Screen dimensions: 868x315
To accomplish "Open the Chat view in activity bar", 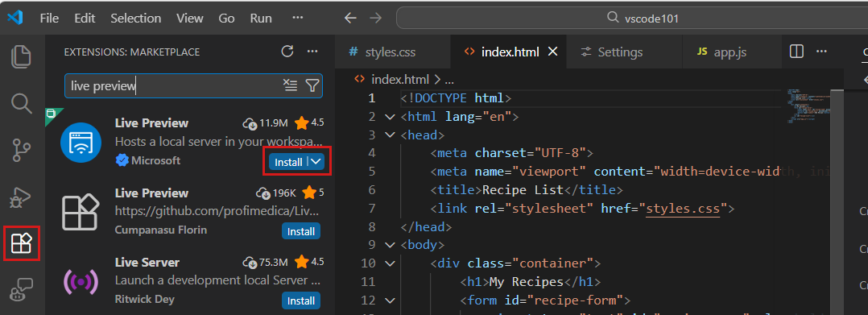I will pos(22,289).
